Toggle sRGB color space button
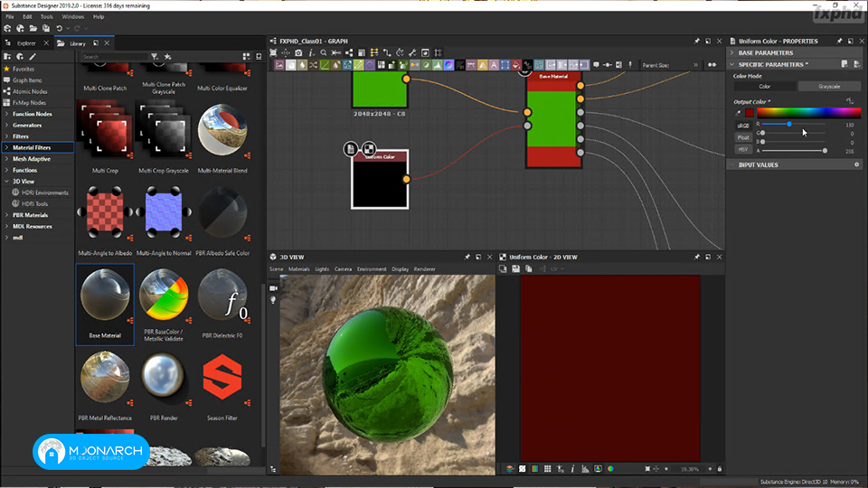This screenshot has height=488, width=868. coord(743,126)
